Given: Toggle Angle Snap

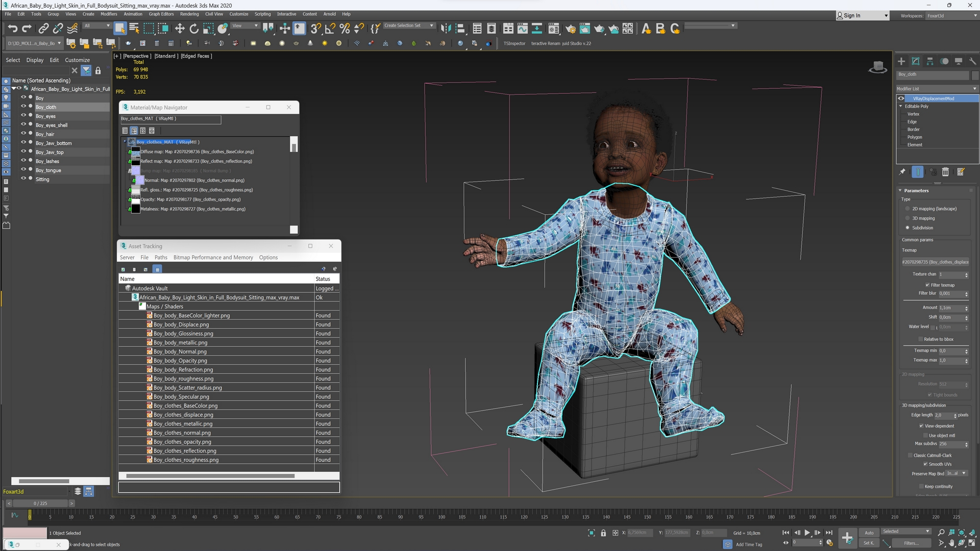Looking at the screenshot, I should coord(330,29).
